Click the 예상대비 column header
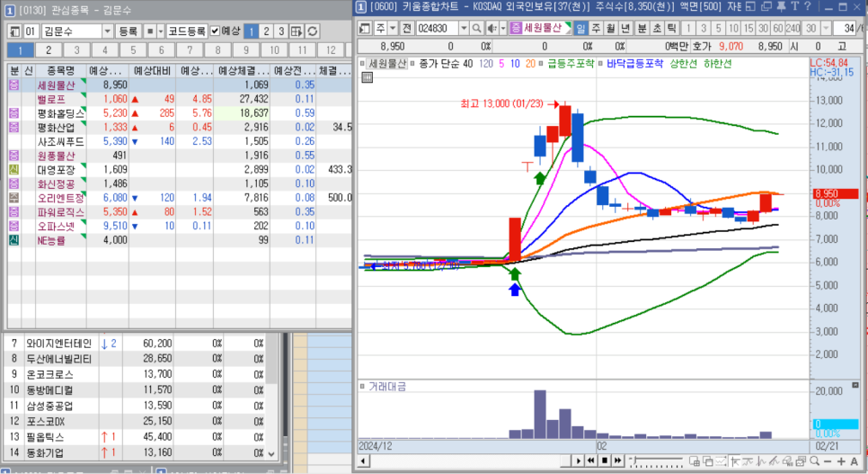The image size is (868, 474). [152, 71]
